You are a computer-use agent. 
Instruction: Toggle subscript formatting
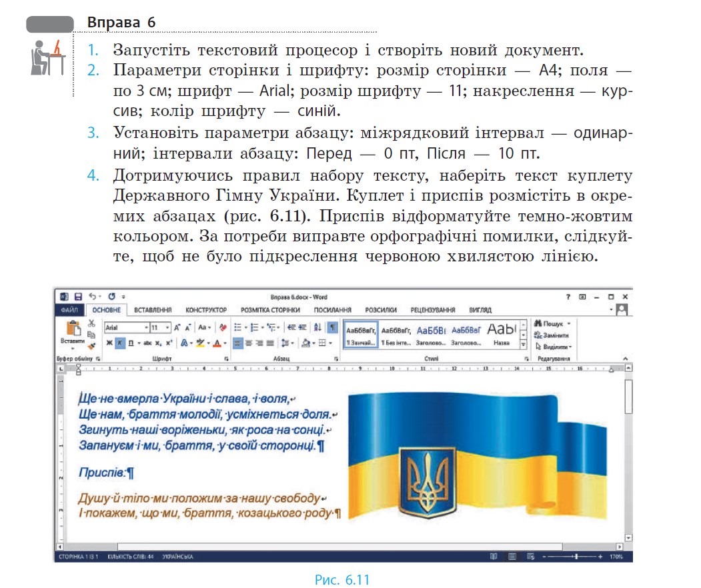[158, 343]
